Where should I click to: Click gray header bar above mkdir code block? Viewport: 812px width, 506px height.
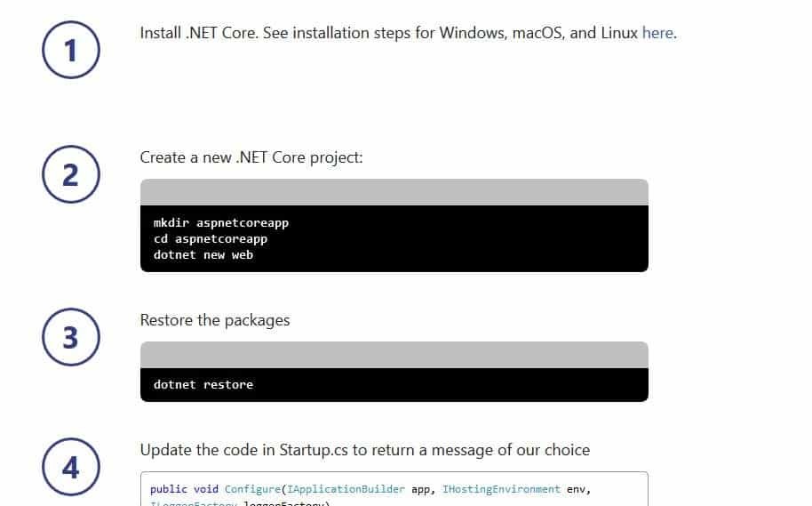point(394,192)
